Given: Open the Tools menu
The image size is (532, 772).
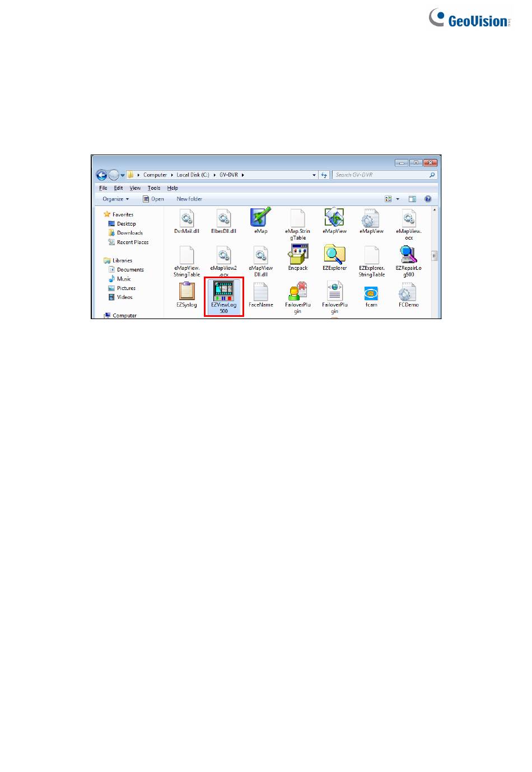Looking at the screenshot, I should [x=154, y=188].
